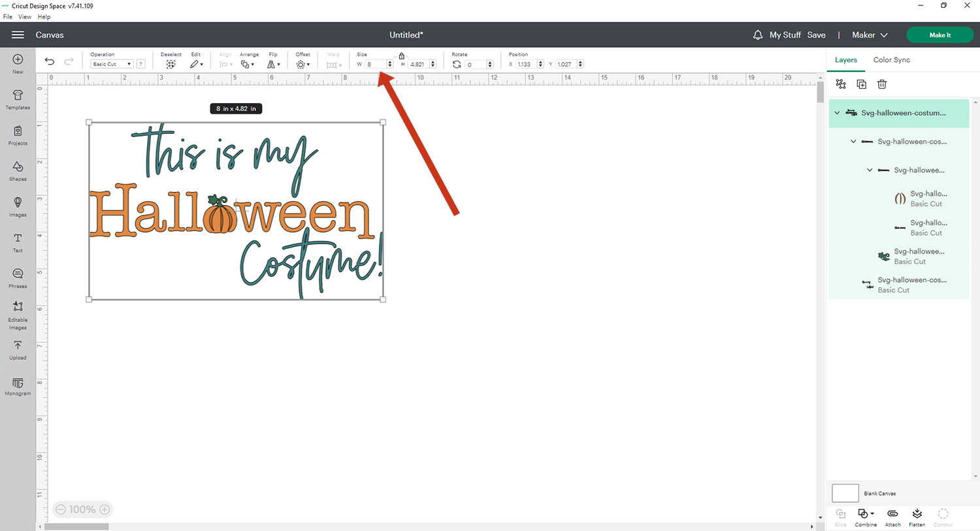Viewport: 980px width, 531px height.
Task: Collapse the top Svg-halloween-costum group
Action: tap(837, 113)
